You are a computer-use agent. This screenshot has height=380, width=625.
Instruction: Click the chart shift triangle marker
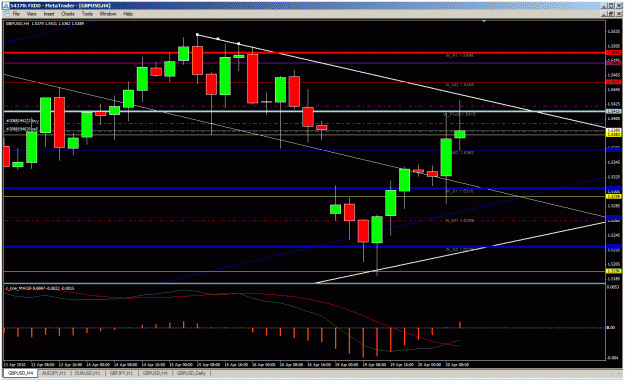click(x=484, y=21)
